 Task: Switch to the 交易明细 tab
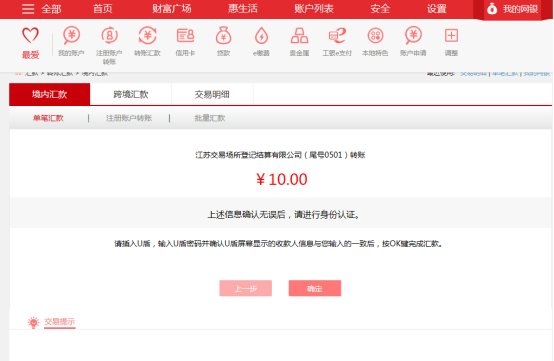(212, 94)
